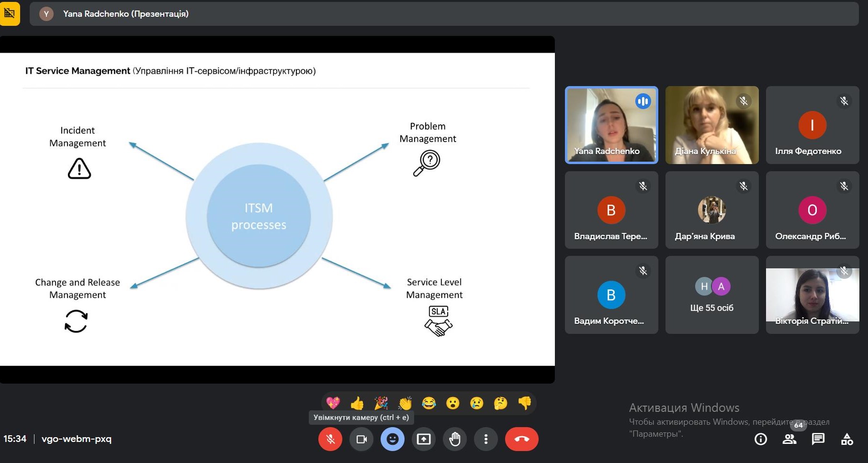Select Yana Radchenko's video tile
868x463 pixels.
coord(611,125)
